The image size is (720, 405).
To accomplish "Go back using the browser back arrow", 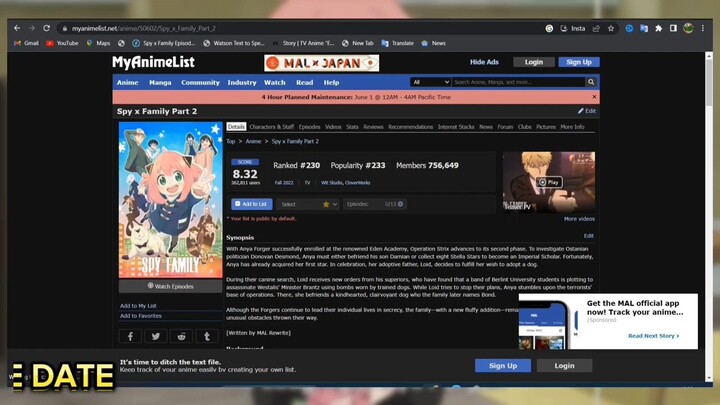I will pos(17,28).
